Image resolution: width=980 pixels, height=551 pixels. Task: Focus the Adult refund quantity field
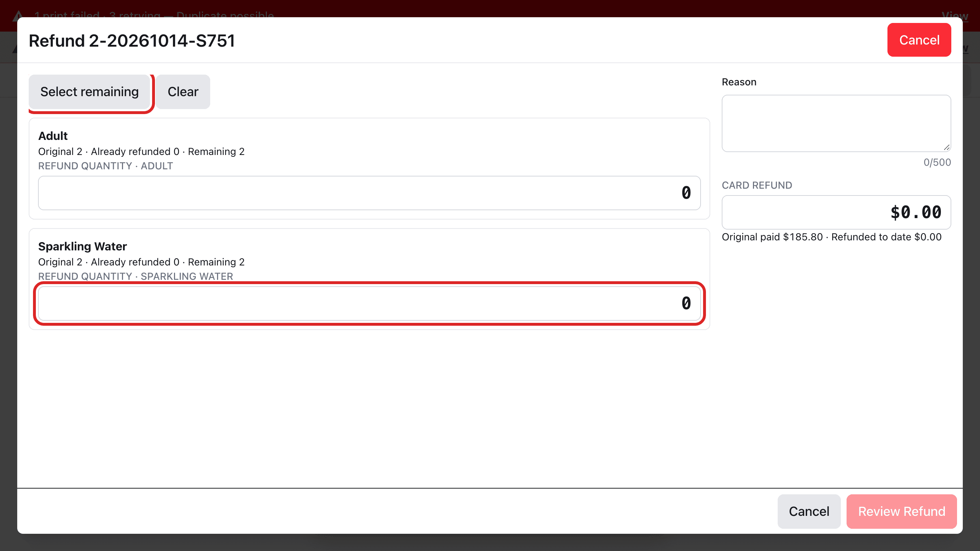tap(369, 193)
